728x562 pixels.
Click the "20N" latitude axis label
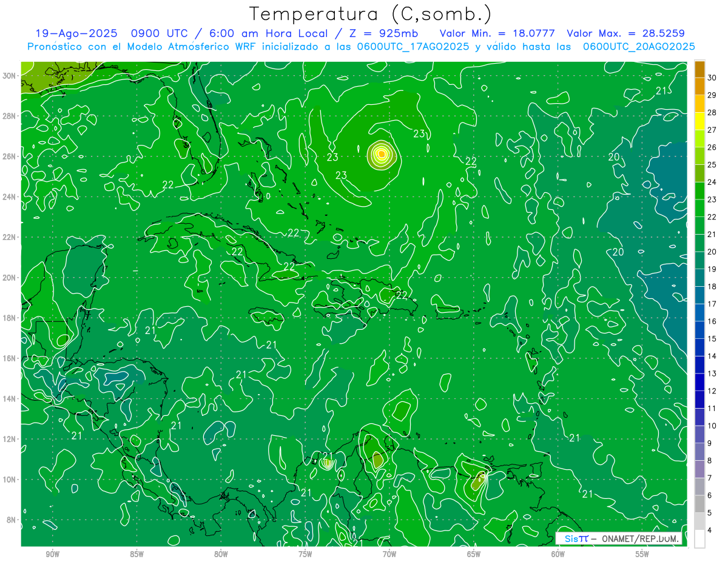coord(9,278)
